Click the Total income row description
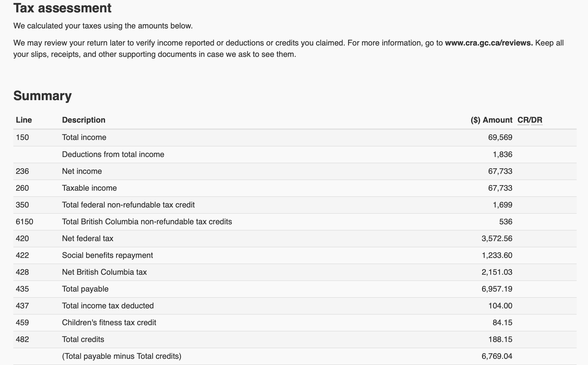Image resolution: width=588 pixels, height=365 pixels. point(84,137)
